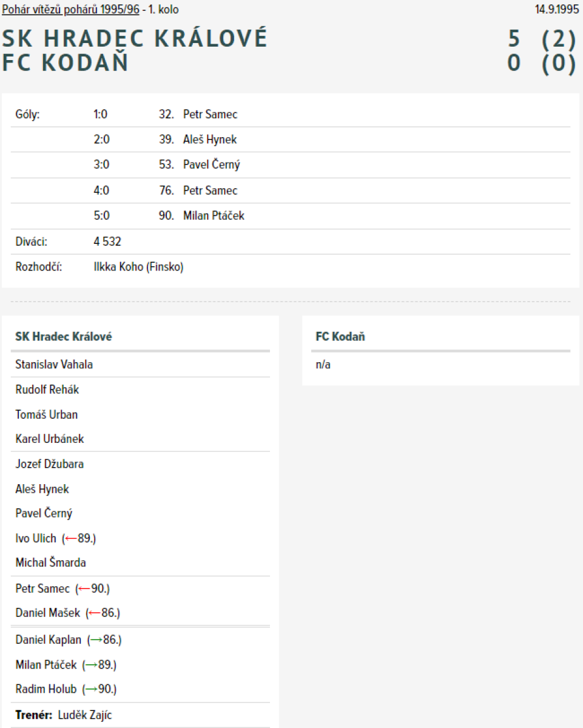Select Petr Samec's 76th-minute goal entry
Viewport: 583px width, 728px height.
[210, 190]
